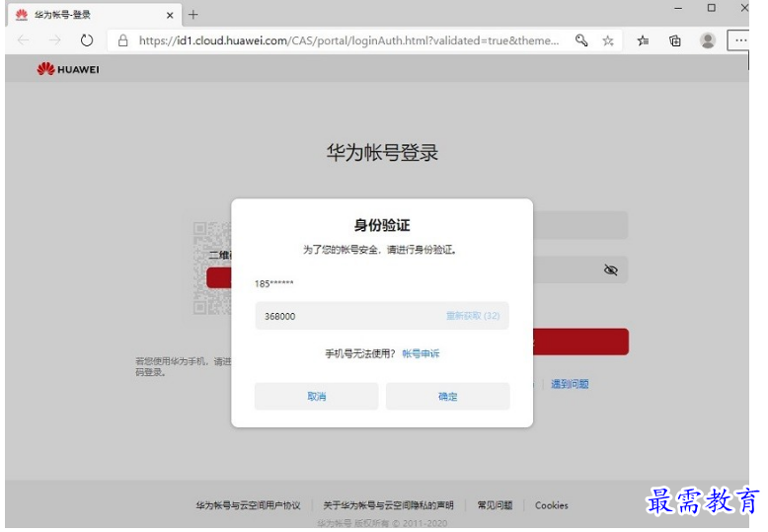768x532 pixels.
Task: Minimize the browser window
Action: 678,8
